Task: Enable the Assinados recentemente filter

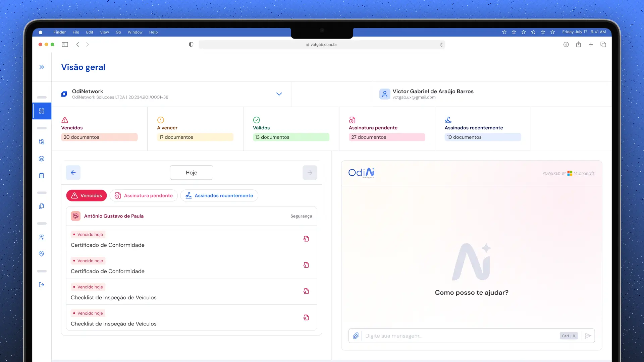Action: (219, 195)
